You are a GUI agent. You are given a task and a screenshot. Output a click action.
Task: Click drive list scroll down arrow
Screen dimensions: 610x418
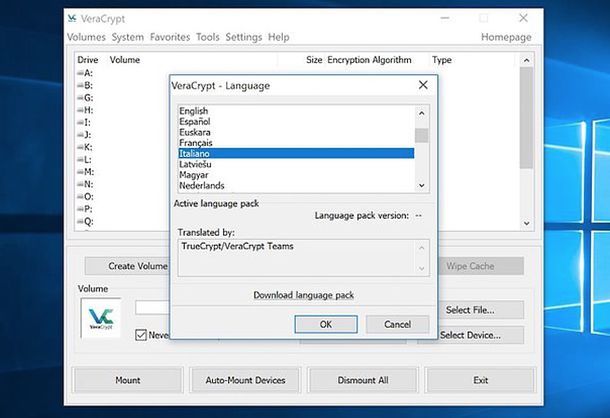point(526,223)
